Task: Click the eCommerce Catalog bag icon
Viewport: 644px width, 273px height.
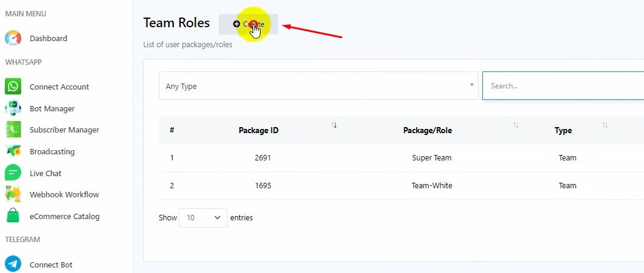Action: [13, 216]
